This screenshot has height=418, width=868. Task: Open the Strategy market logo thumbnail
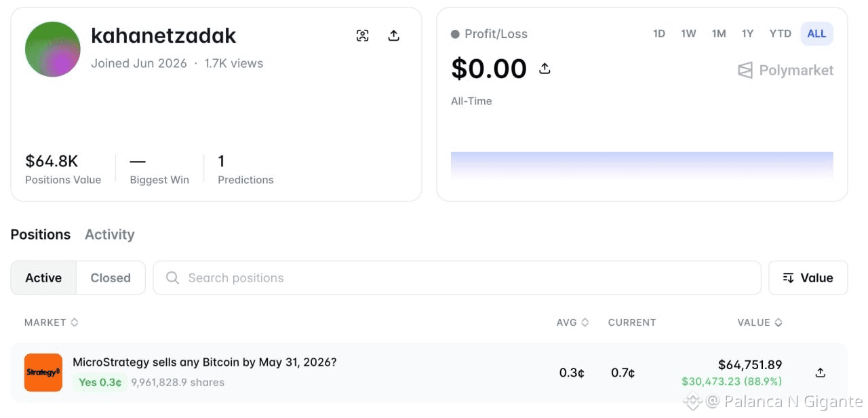(43, 373)
